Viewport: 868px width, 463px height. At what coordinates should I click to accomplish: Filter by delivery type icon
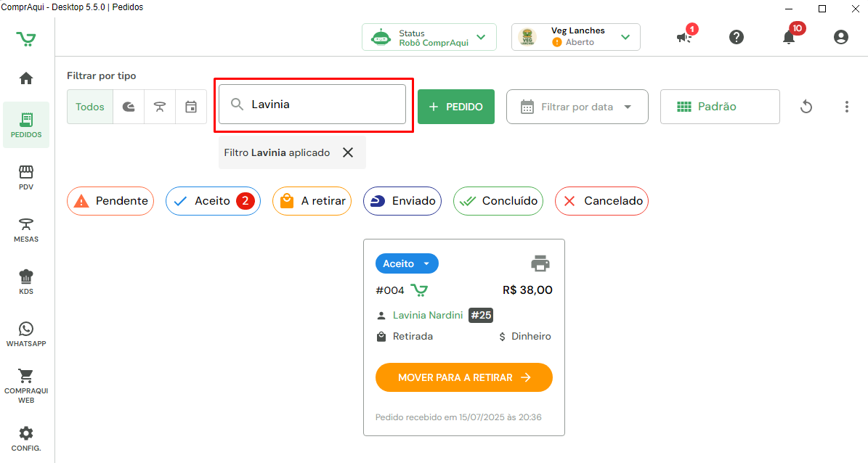pos(129,107)
